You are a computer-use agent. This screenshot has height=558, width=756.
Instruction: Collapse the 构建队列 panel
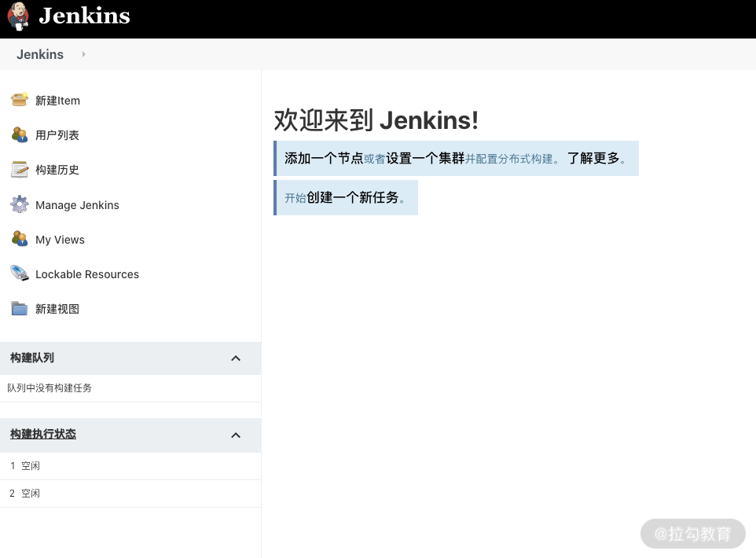pos(236,358)
